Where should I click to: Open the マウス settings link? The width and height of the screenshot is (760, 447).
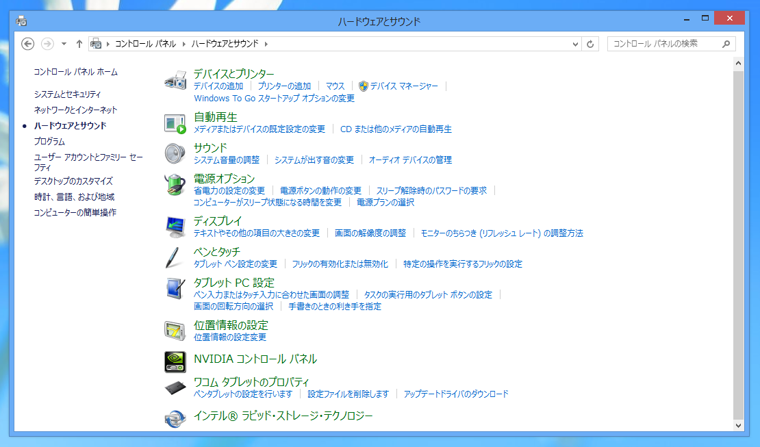coord(335,86)
